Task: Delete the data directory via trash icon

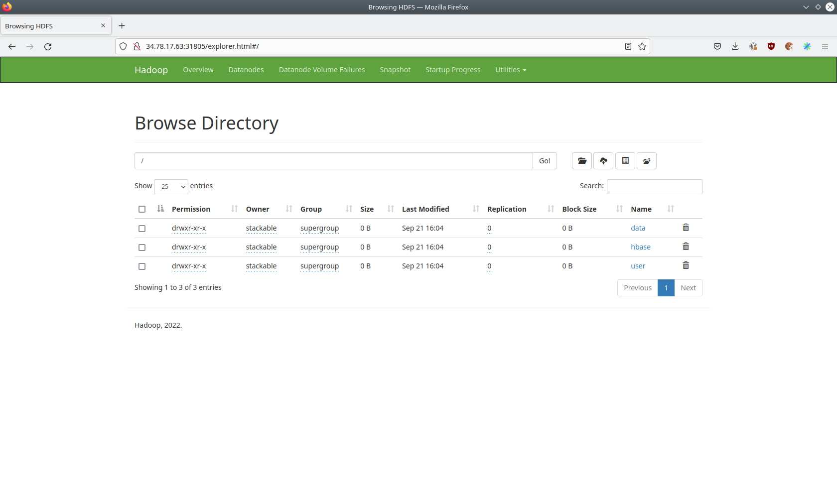Action: (x=685, y=227)
